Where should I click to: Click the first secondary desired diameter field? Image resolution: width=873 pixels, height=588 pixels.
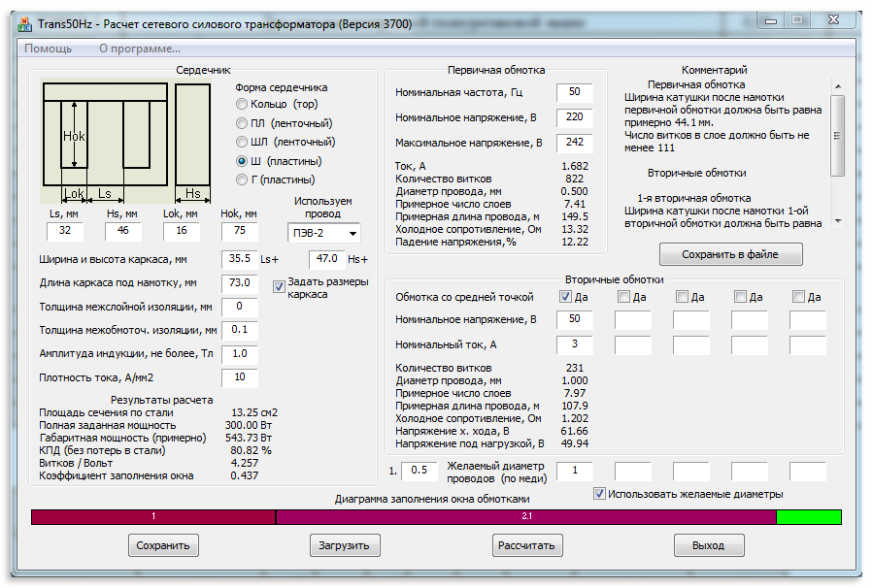tap(575, 472)
